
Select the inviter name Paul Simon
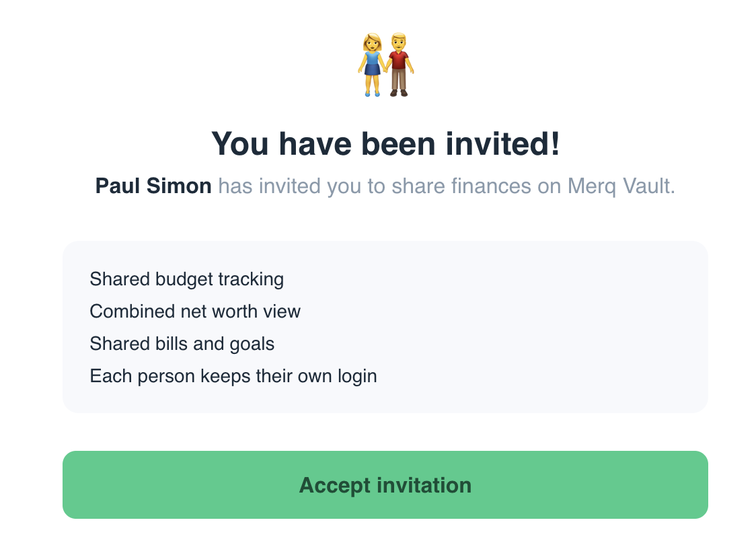pos(153,186)
